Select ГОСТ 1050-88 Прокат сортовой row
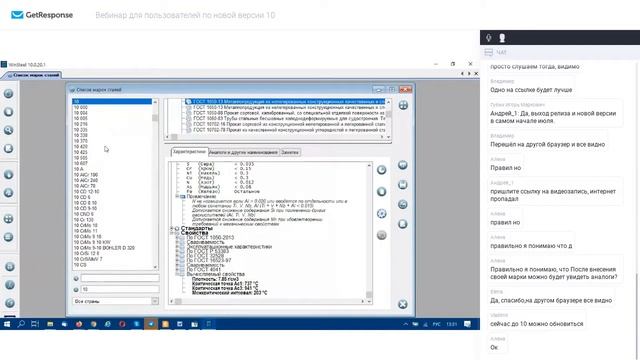Screen dimensions: 640x360 click(288, 113)
